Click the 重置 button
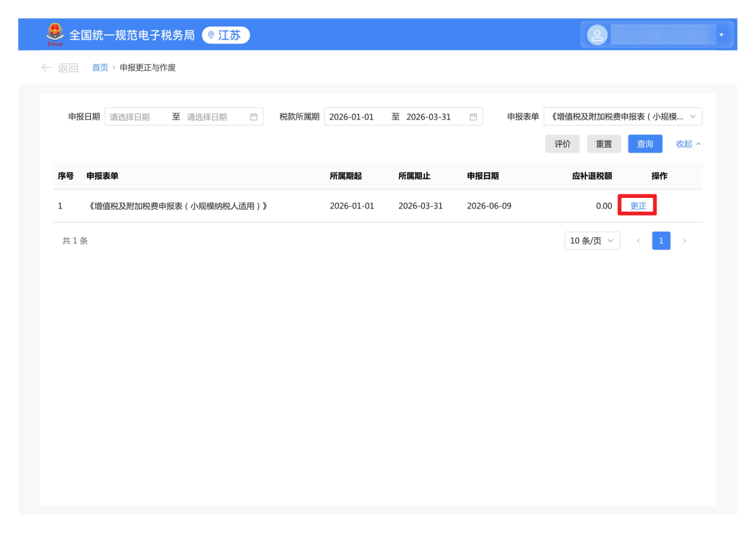The width and height of the screenshot is (756, 533). (x=603, y=143)
